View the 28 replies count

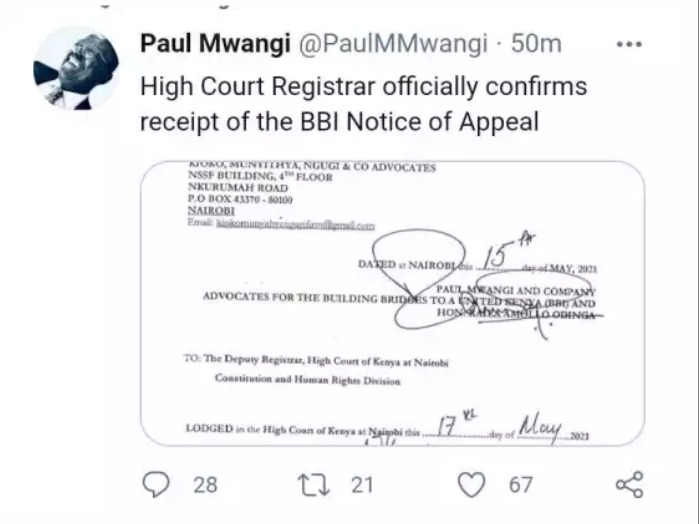coord(205,485)
